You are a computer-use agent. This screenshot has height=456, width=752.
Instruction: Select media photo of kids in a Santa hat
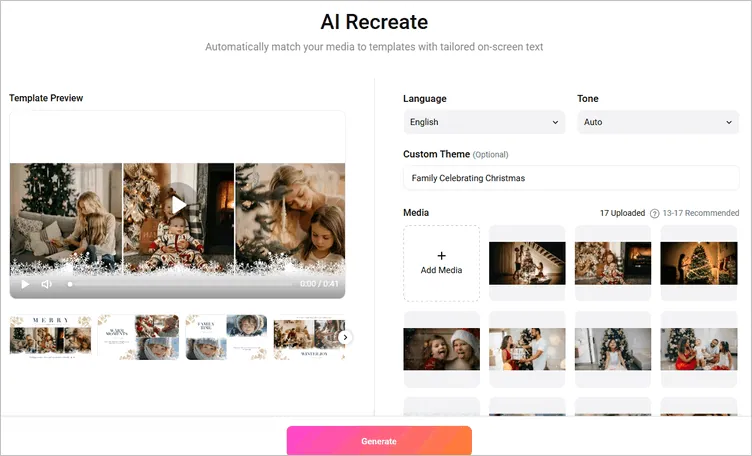pyautogui.click(x=441, y=349)
